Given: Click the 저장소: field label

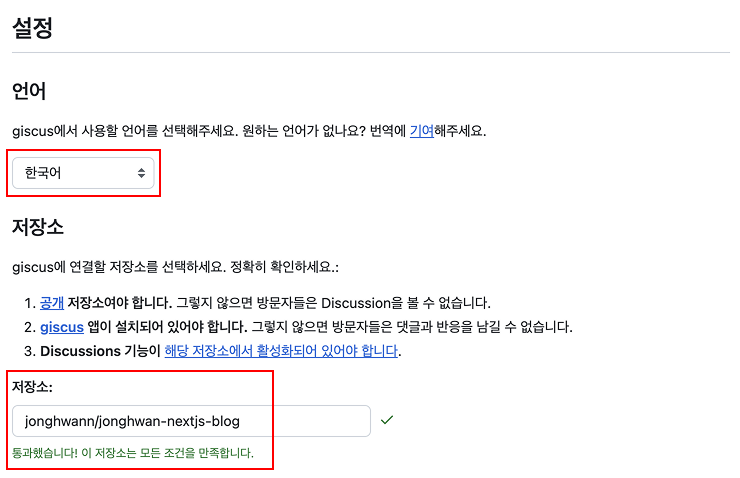Looking at the screenshot, I should [32, 385].
